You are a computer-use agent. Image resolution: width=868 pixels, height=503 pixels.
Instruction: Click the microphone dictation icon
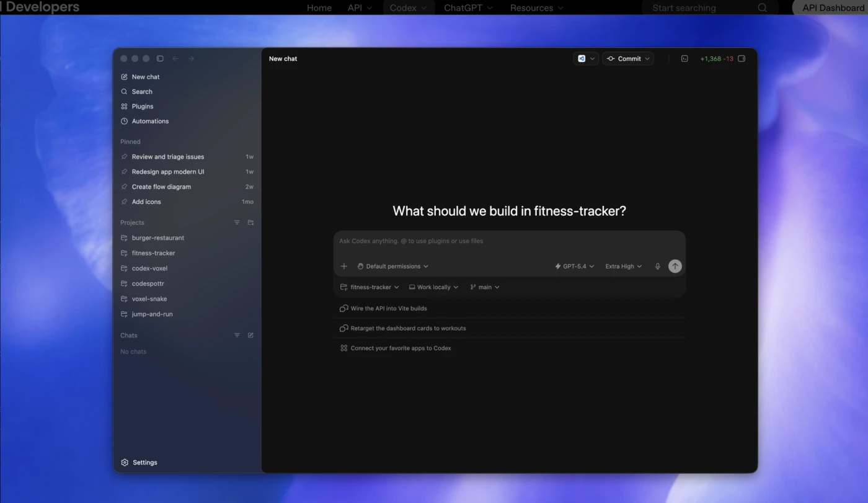point(658,267)
